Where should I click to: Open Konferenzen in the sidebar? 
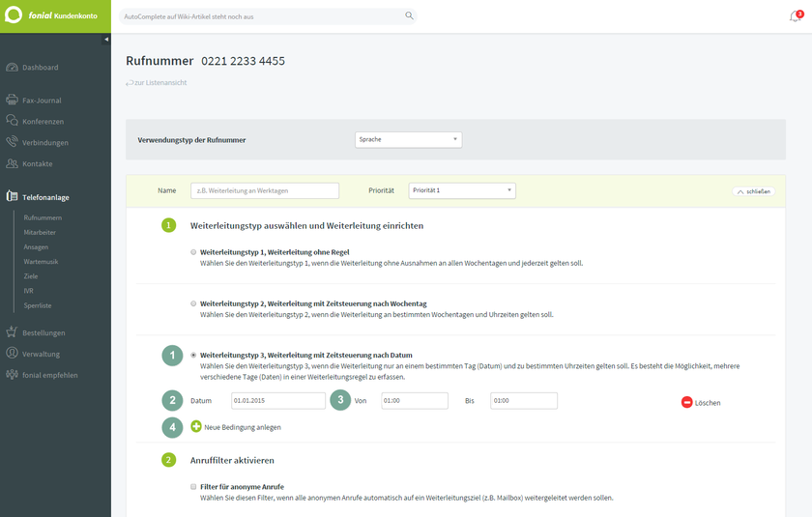click(43, 121)
